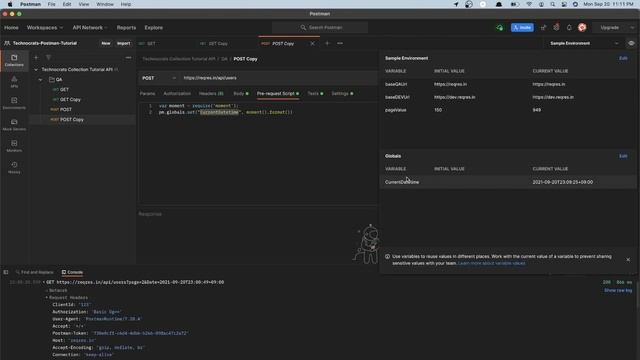Switch to the Params tab

[147, 93]
